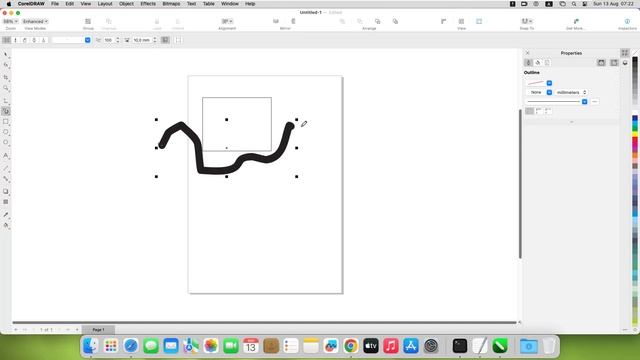Open Chrome from the Dock
Viewport: 640px width, 360px height.
click(x=351, y=346)
